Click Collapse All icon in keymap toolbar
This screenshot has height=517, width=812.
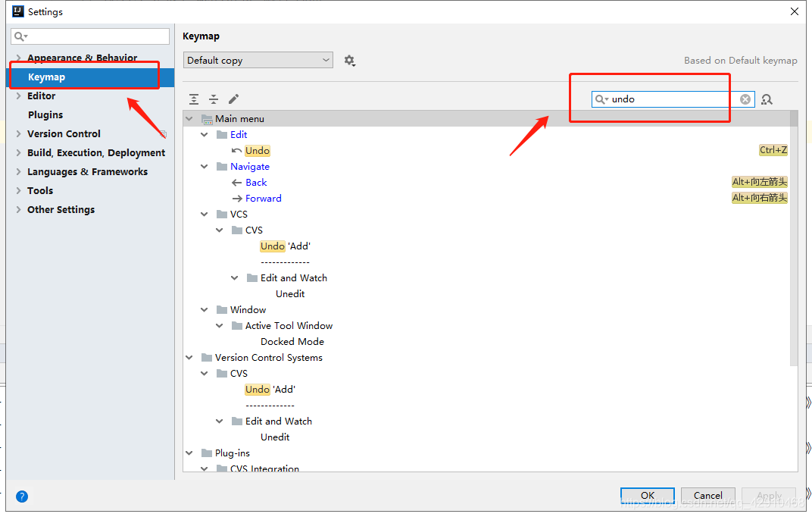point(214,99)
